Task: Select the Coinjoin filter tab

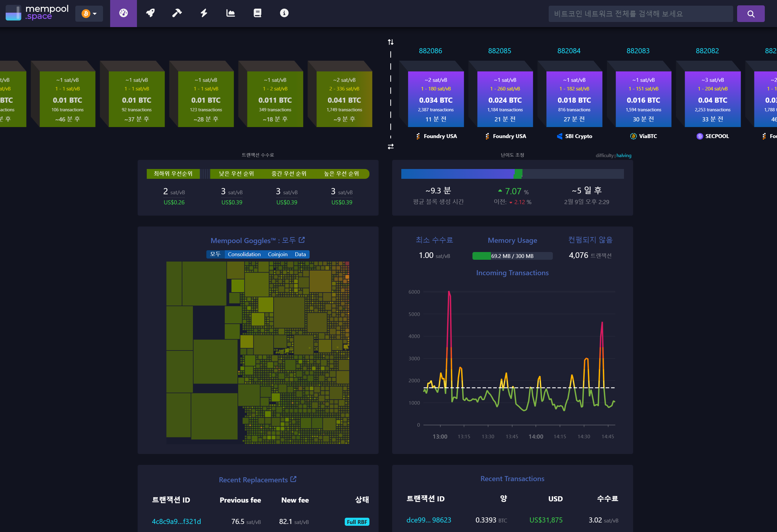Action: click(277, 254)
